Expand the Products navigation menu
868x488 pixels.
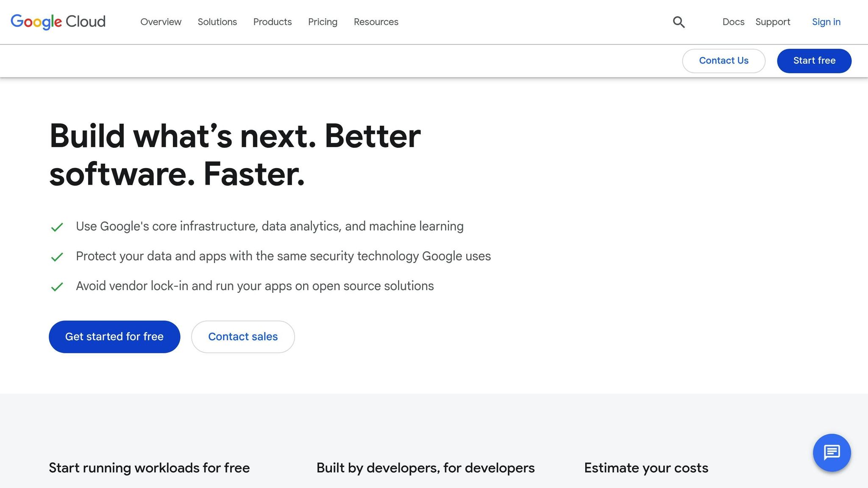(272, 22)
